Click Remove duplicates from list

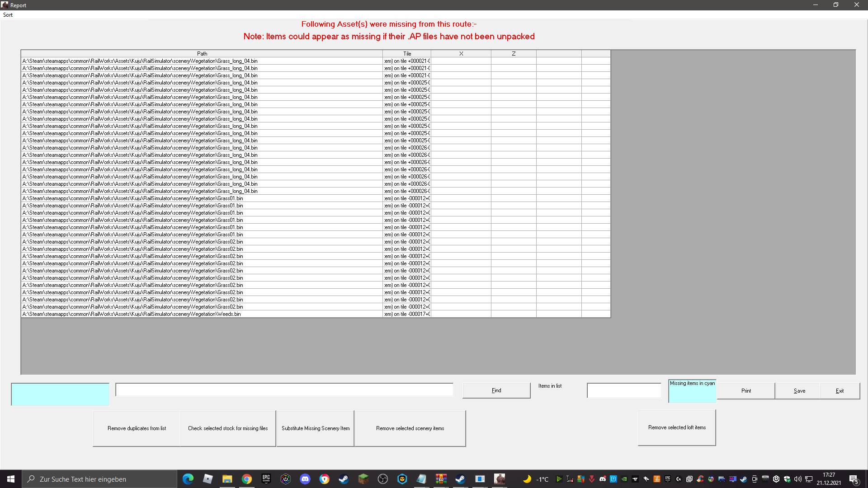click(x=137, y=428)
